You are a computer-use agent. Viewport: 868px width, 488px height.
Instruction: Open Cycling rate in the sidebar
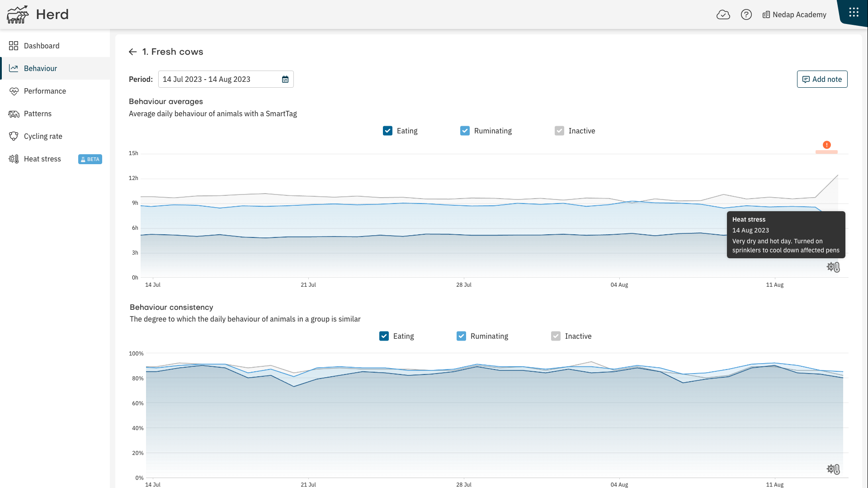tap(55, 136)
